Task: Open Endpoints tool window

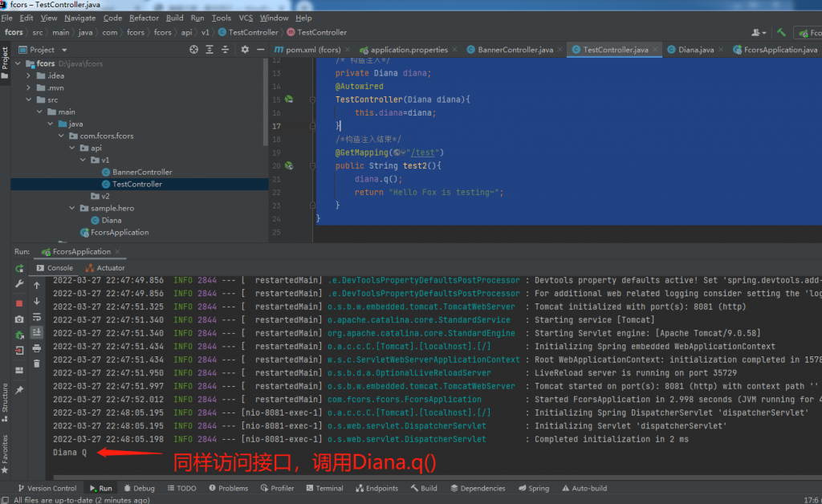Action: click(376, 488)
